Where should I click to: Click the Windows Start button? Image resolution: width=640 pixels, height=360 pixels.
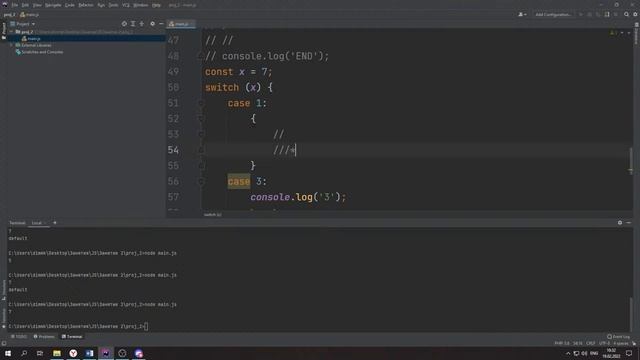tap(8, 353)
